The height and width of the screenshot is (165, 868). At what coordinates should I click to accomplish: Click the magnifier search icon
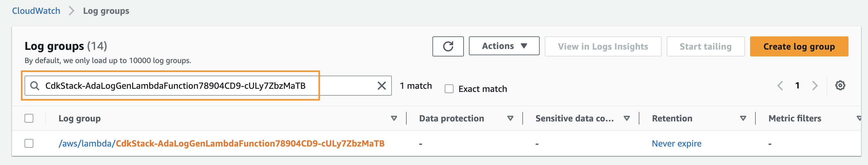tap(34, 86)
